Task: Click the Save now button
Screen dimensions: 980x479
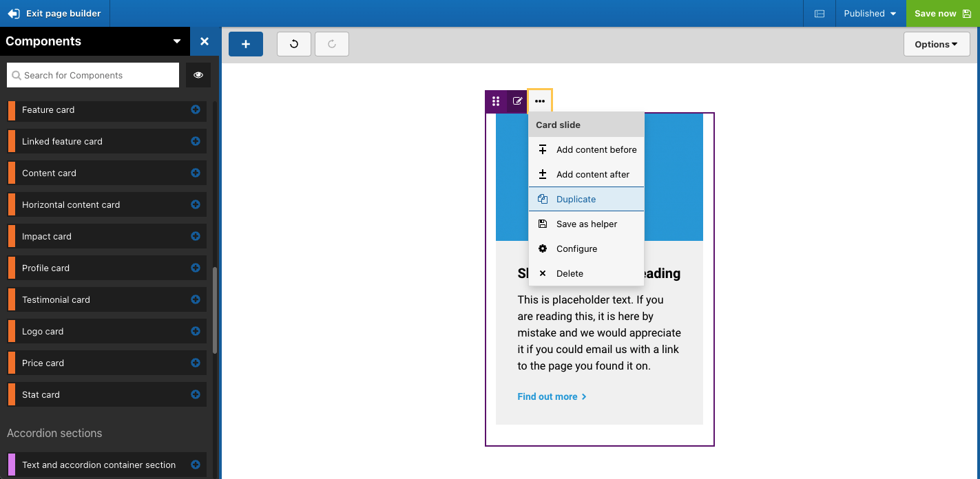Action: tap(942, 14)
